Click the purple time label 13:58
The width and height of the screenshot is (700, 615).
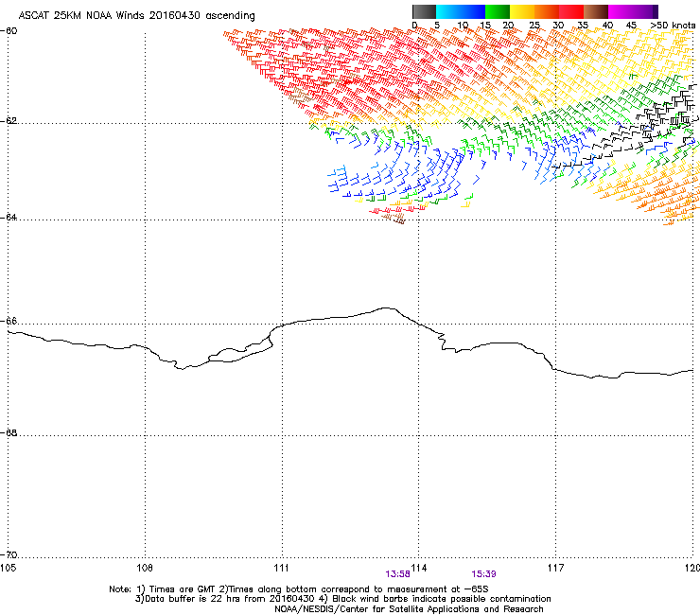coord(397,574)
